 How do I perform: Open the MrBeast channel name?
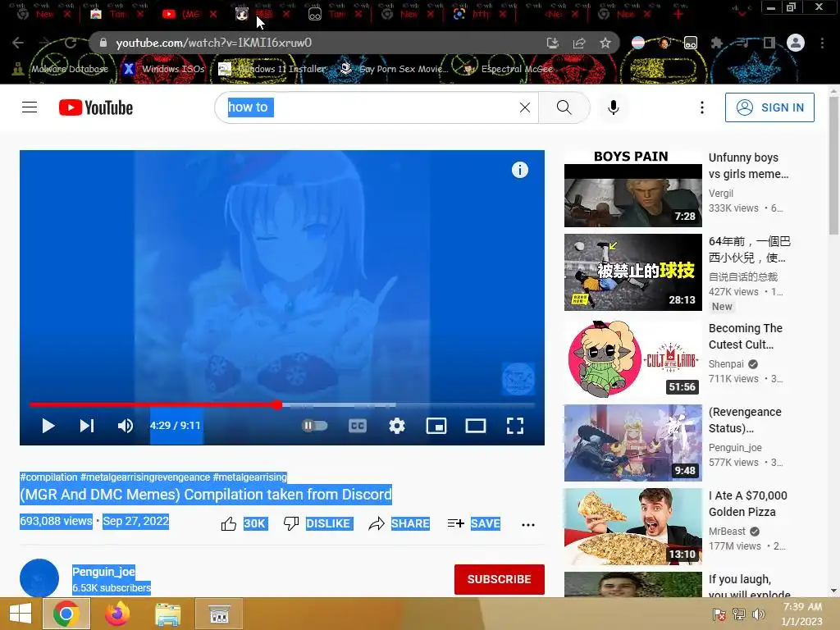pos(727,532)
